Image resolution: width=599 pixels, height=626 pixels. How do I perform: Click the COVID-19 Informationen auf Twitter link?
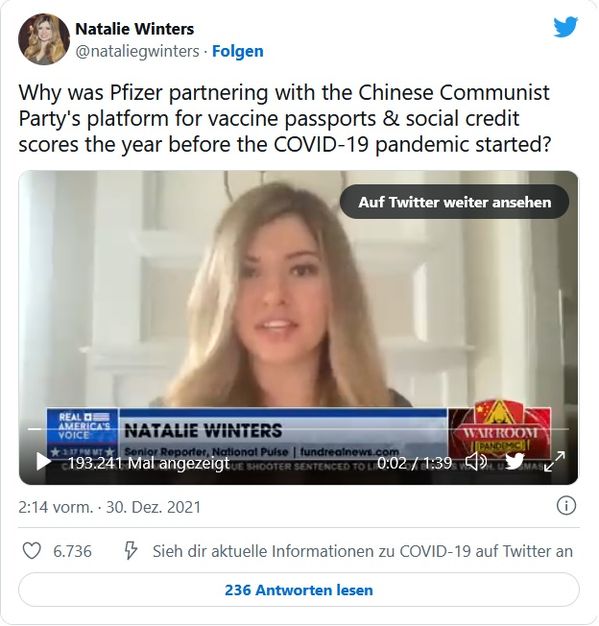363,551
